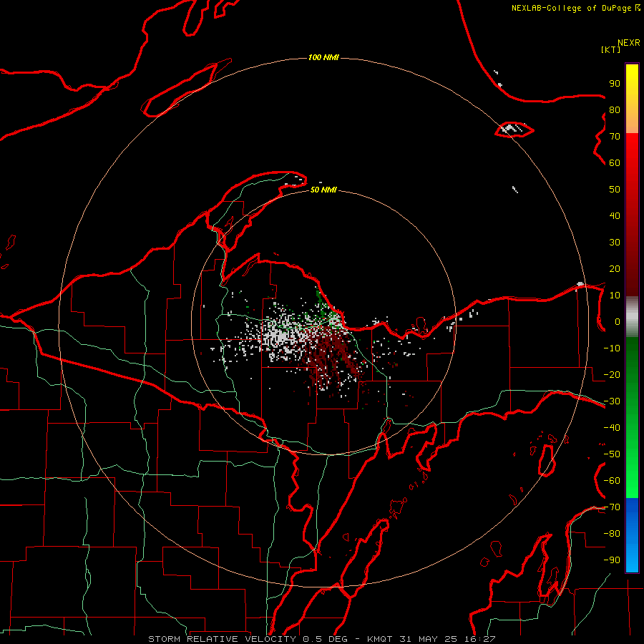Click the "KMQT" radar station identifier
Image resolution: width=644 pixels, height=644 pixels.
381,639
